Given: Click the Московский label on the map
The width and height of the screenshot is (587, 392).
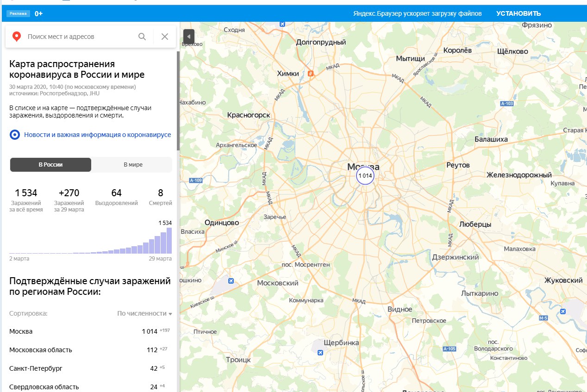Looking at the screenshot, I should pos(277,283).
